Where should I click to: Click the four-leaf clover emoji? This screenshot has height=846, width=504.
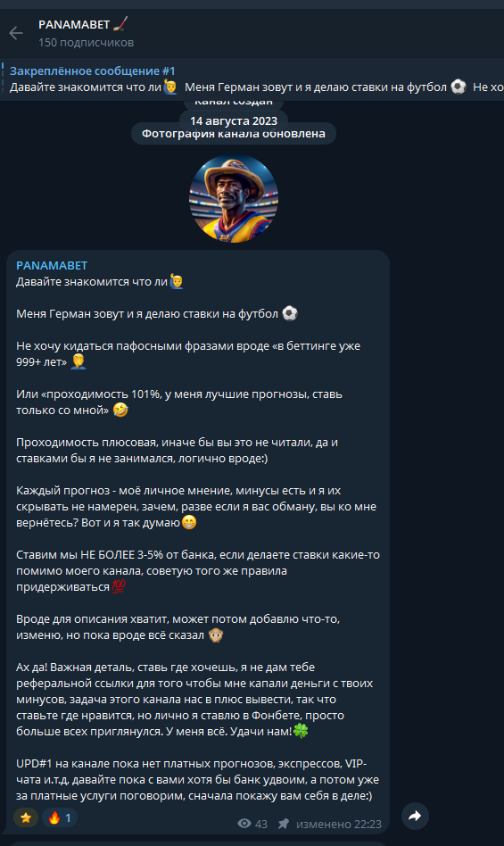301,731
